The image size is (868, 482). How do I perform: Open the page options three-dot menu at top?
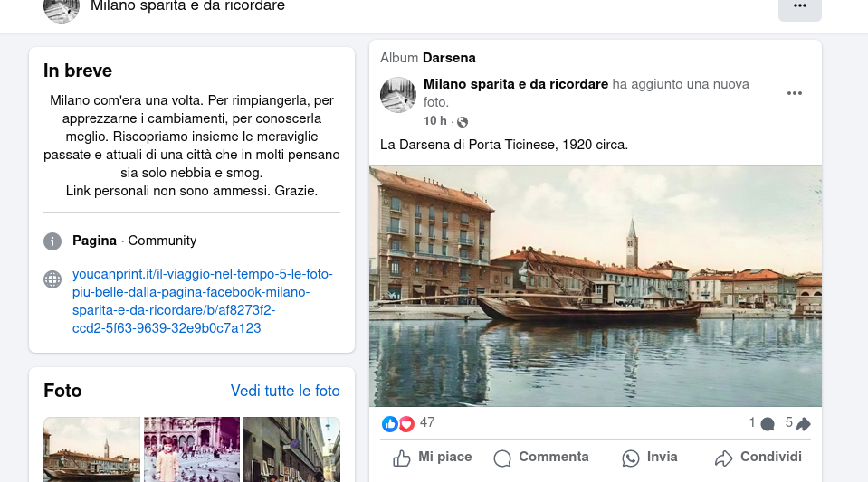coord(799,6)
